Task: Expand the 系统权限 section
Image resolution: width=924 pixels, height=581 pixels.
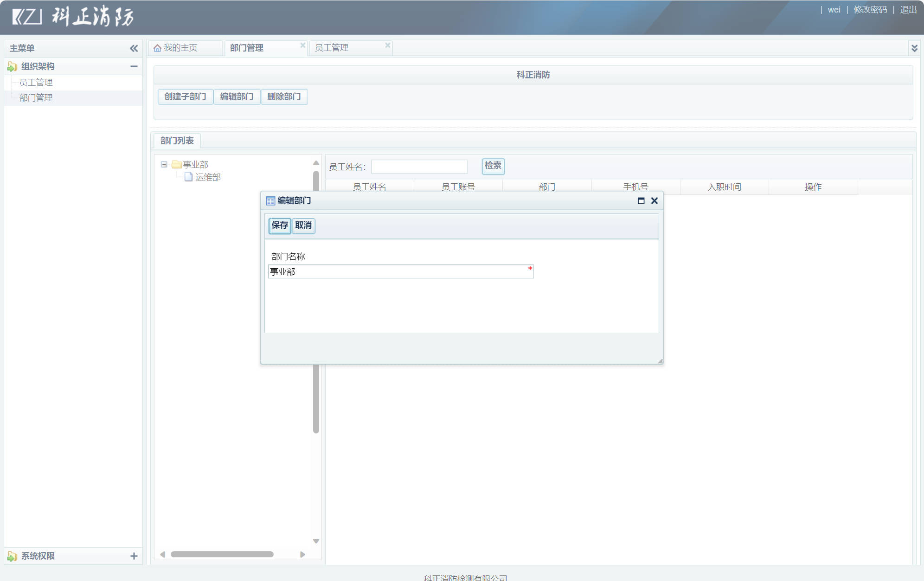Action: 135,555
